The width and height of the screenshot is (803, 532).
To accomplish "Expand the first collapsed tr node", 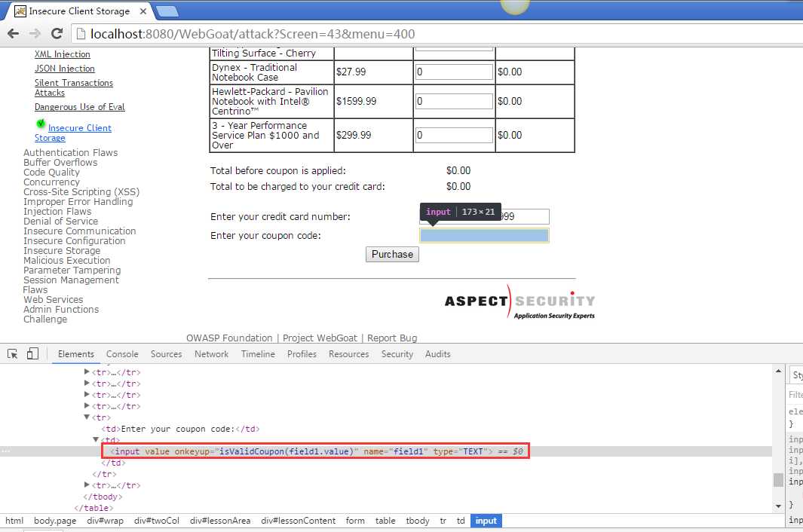I will [x=87, y=372].
